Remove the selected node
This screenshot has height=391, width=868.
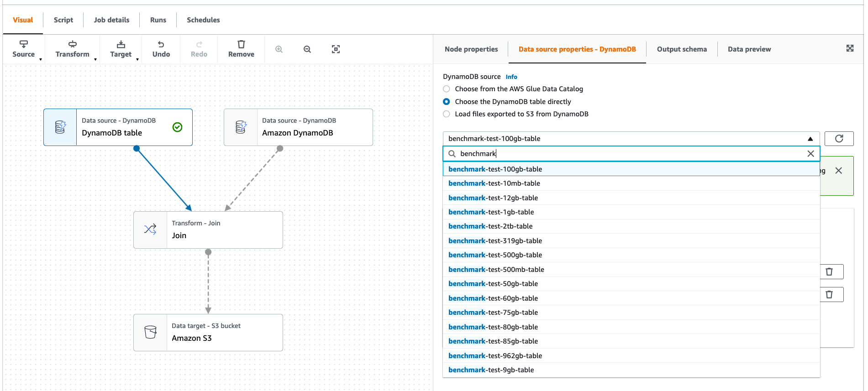(241, 49)
